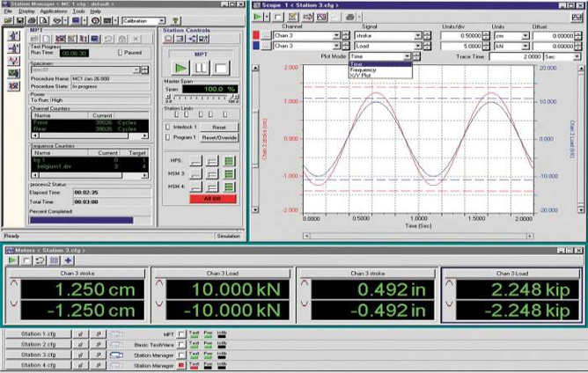Click the MPT hold/pause button
Screen dimensions: 588x373
point(202,68)
